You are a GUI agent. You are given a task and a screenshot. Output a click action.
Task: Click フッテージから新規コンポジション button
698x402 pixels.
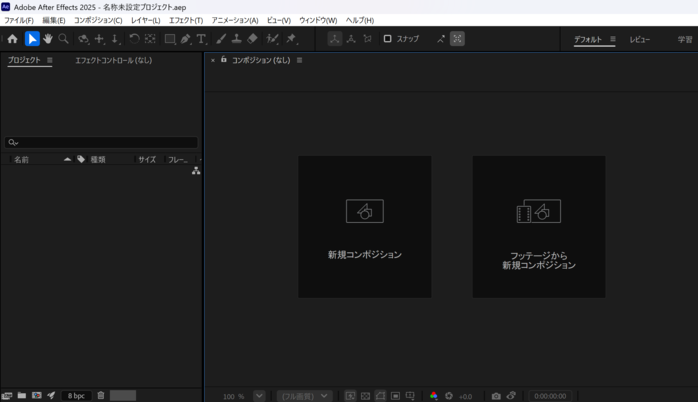click(x=539, y=227)
